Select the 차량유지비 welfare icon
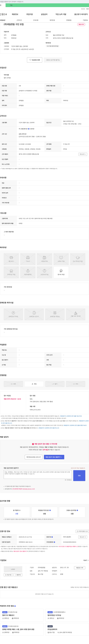89x644 pixels. click(44, 259)
